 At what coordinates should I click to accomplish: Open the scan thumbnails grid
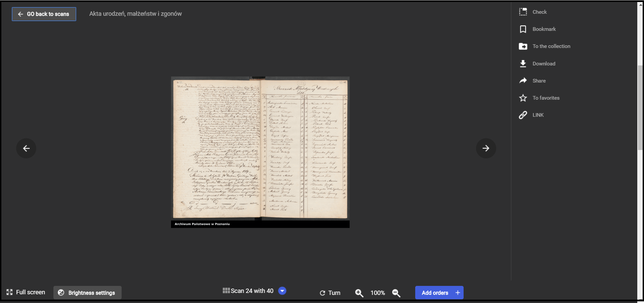tap(226, 291)
